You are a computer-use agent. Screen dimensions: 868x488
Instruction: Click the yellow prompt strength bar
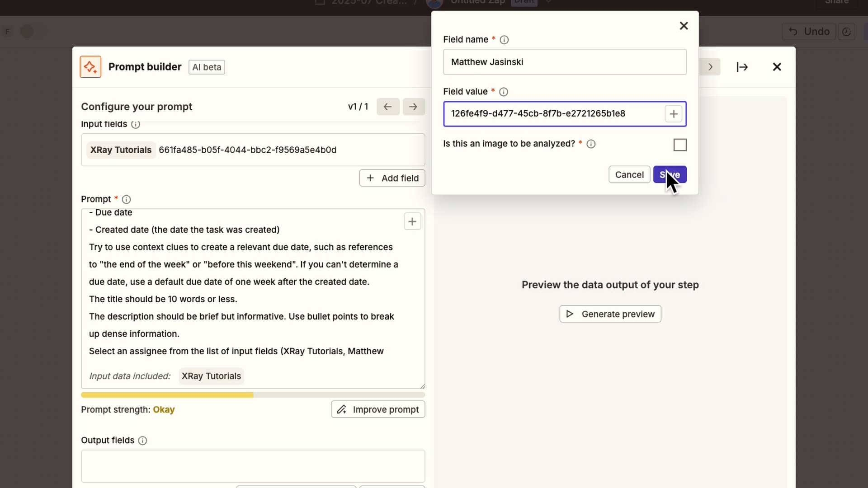coord(167,394)
